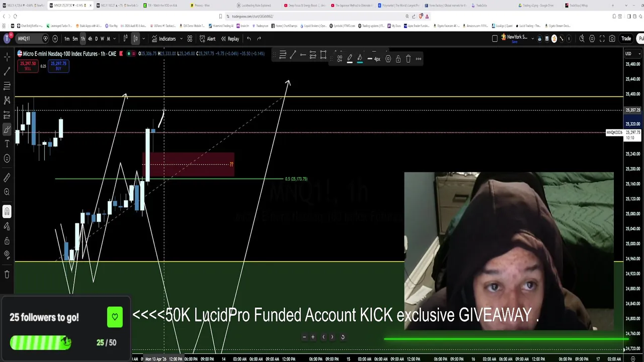Click the red SELL 25,297.50 button
Image resolution: width=644 pixels, height=362 pixels.
click(28, 66)
